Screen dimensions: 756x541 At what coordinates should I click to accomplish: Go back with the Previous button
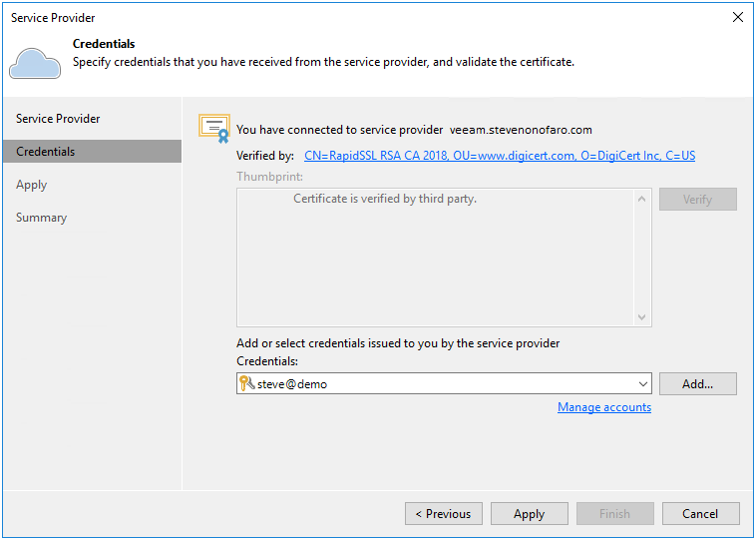[x=443, y=514]
